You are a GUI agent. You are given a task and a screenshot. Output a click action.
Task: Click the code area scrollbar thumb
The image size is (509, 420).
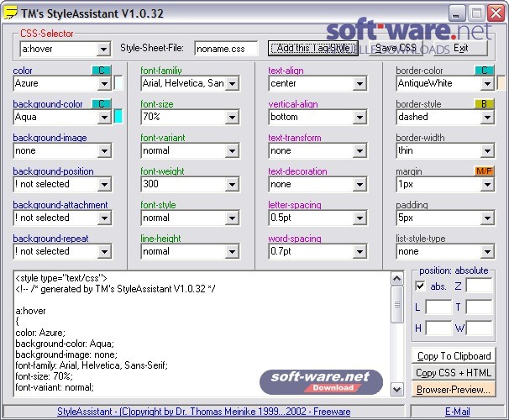pos(397,304)
